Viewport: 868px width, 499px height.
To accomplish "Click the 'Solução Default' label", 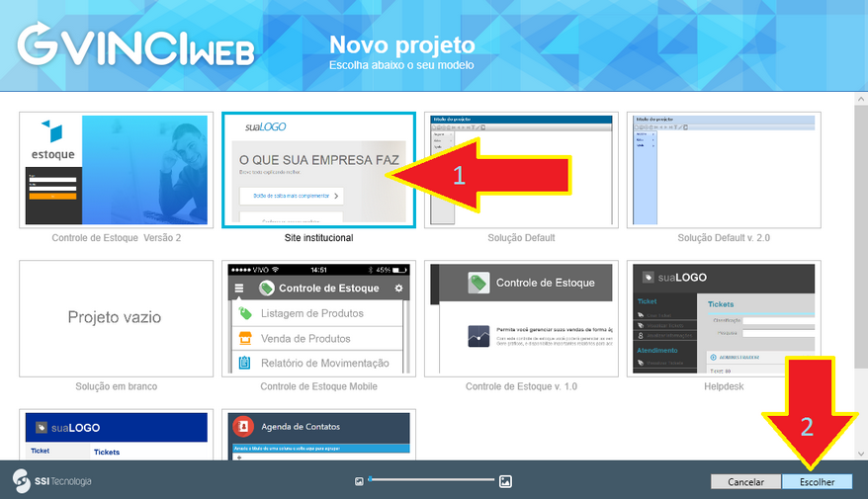I will pos(521,238).
